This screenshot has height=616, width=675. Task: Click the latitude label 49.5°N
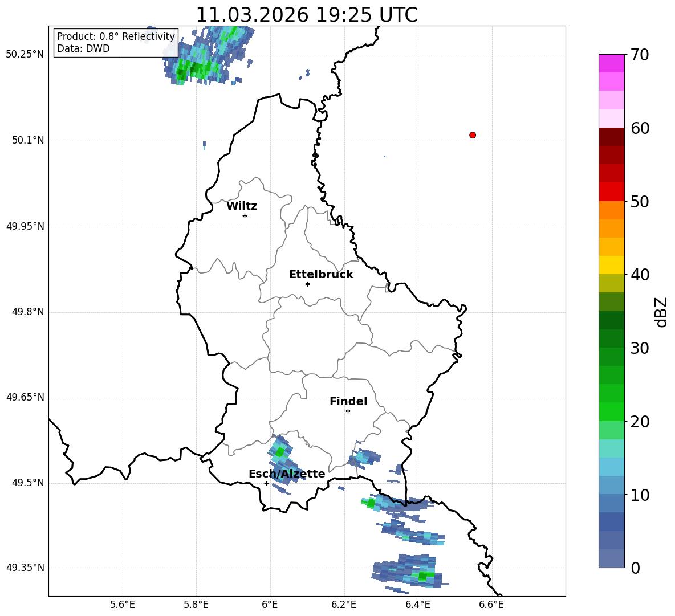[28, 483]
